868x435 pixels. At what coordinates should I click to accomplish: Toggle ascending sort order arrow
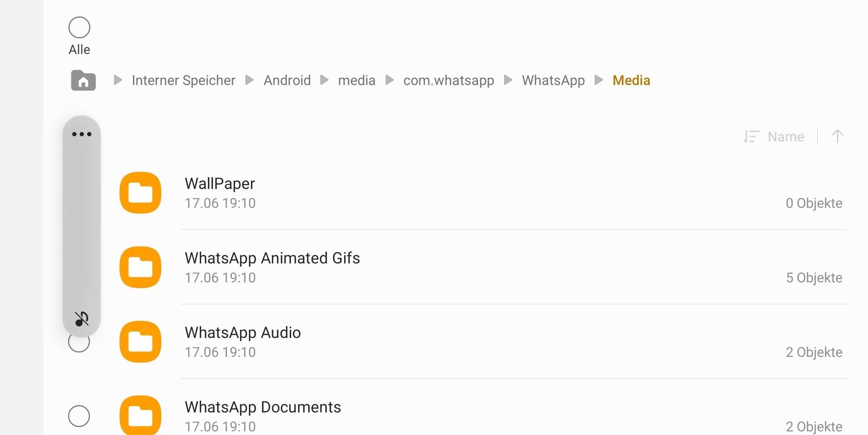(x=837, y=137)
